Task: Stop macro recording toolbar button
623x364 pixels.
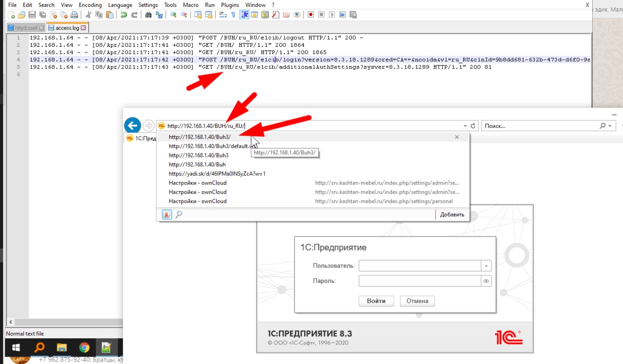Action: (321, 15)
